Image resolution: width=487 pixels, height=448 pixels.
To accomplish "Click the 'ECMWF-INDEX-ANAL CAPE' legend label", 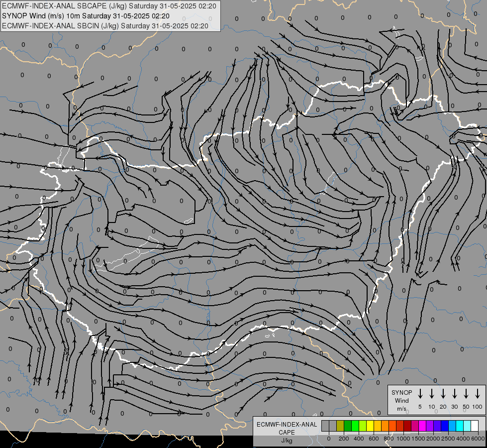I will [287, 429].
